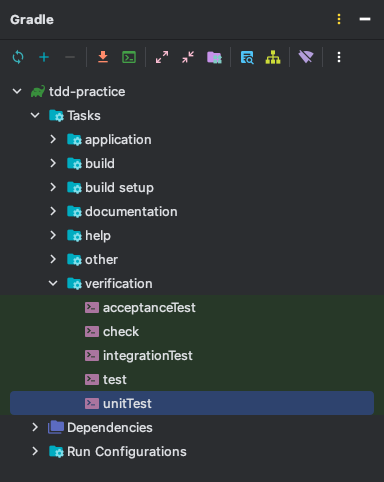This screenshot has width=384, height=482.
Task: Select the Run Configurations label
Action: pyautogui.click(x=127, y=452)
